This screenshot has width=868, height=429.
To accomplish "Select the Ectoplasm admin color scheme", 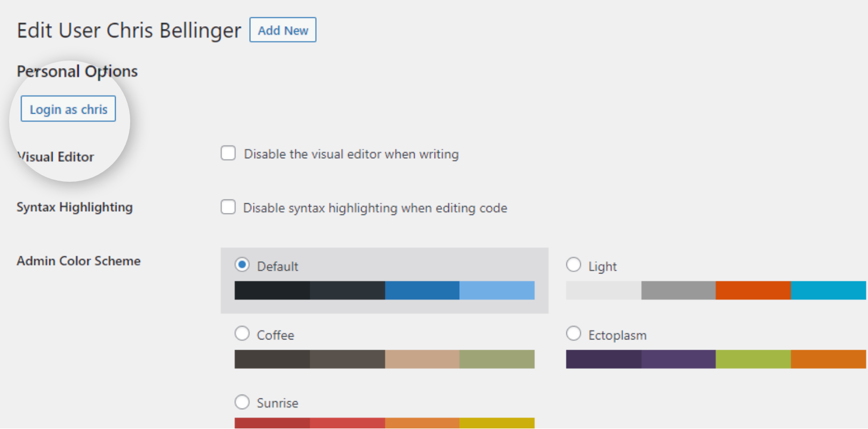I will pos(573,333).
